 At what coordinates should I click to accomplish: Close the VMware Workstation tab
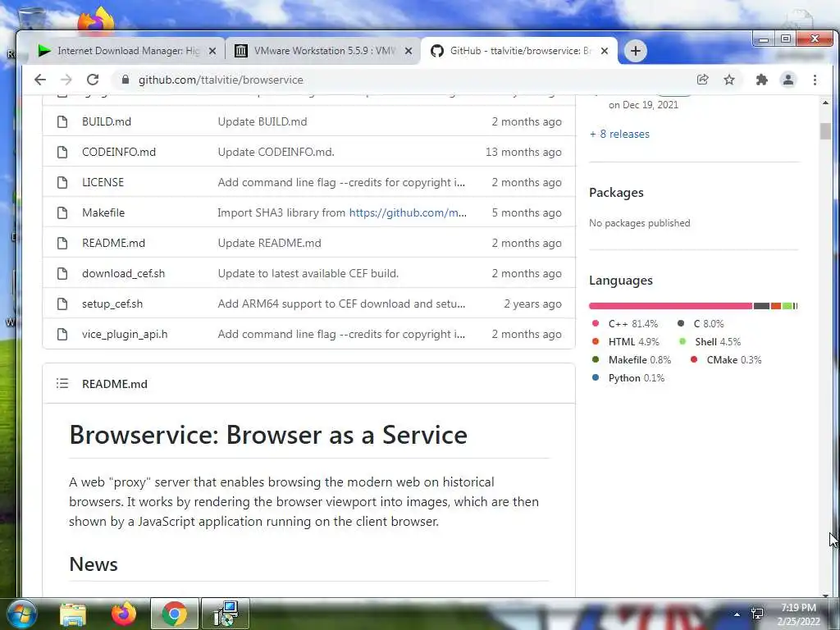[409, 51]
